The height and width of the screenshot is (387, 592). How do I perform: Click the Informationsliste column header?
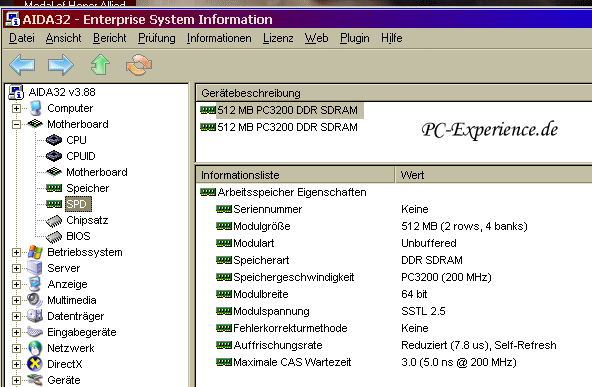(x=295, y=175)
